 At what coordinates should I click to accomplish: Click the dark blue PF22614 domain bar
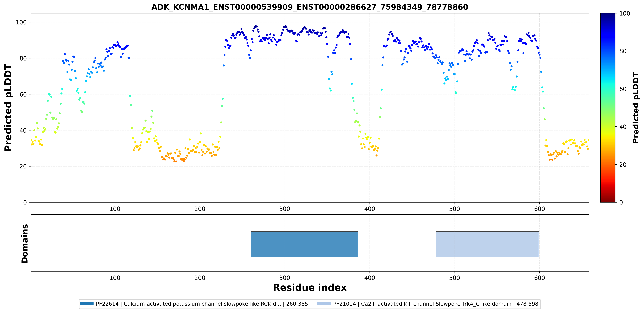point(304,244)
